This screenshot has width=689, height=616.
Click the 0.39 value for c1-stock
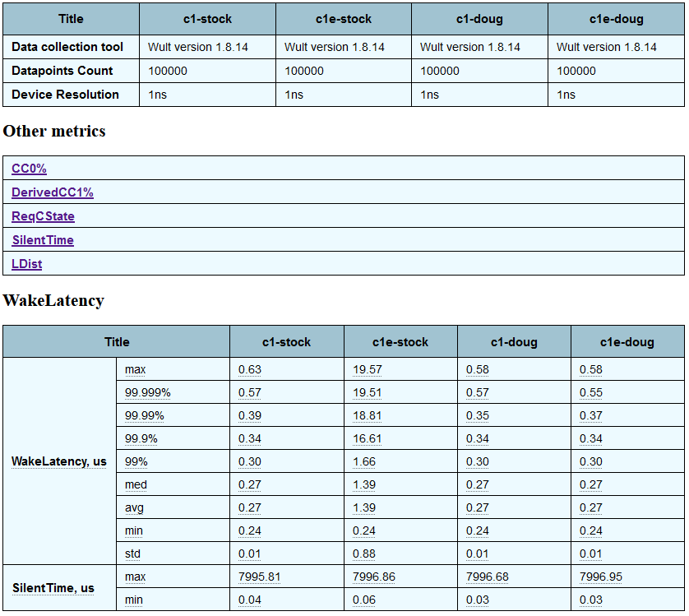[x=250, y=415]
